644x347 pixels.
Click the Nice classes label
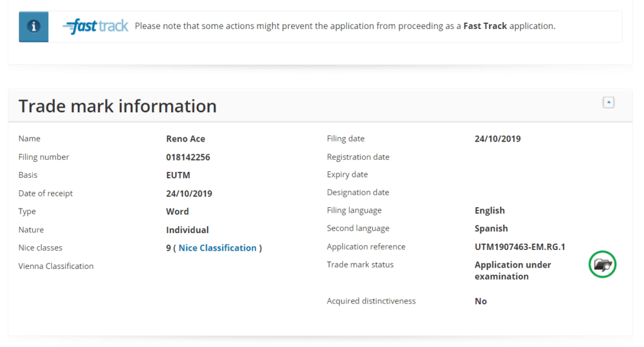tap(40, 248)
